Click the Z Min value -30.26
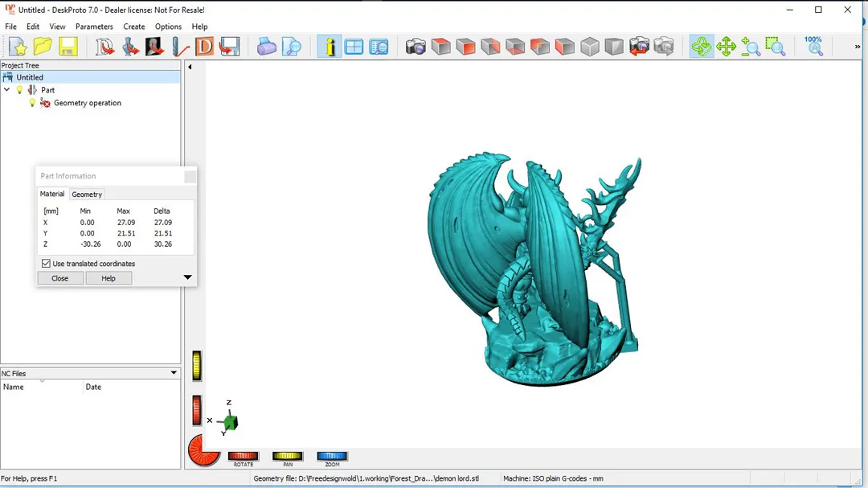 (x=90, y=244)
